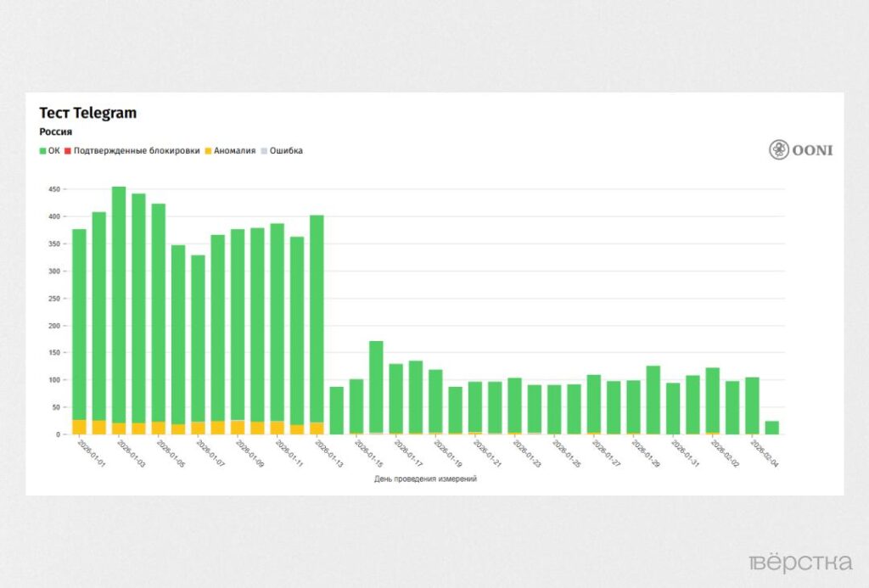Click the yellow Аномалия legend square

click(x=209, y=151)
